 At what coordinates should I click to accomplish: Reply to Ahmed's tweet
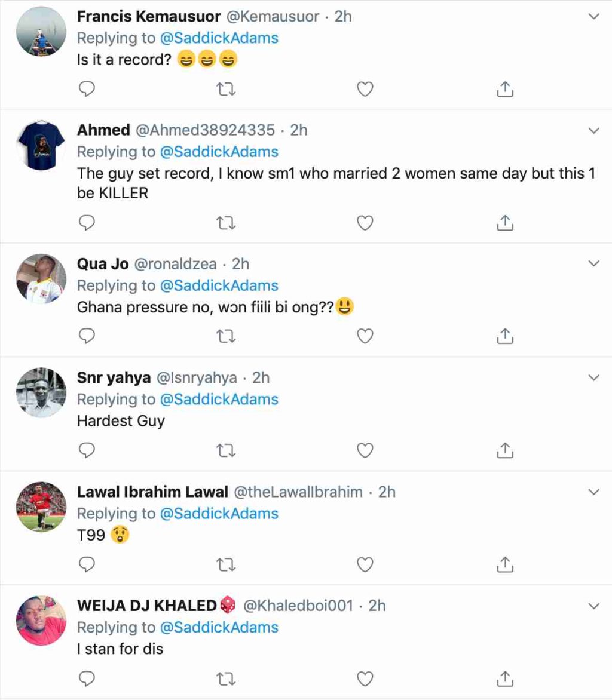[x=87, y=223]
